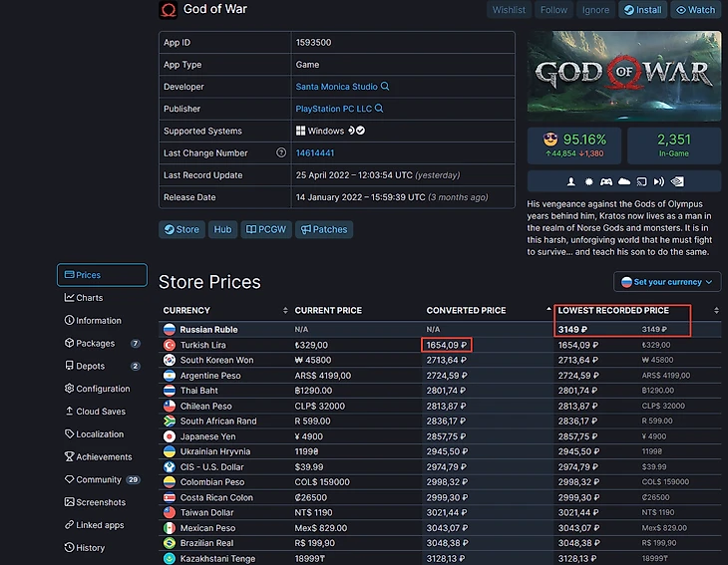Click the sunglasses emoji rating icon
The image size is (728, 565).
(551, 140)
